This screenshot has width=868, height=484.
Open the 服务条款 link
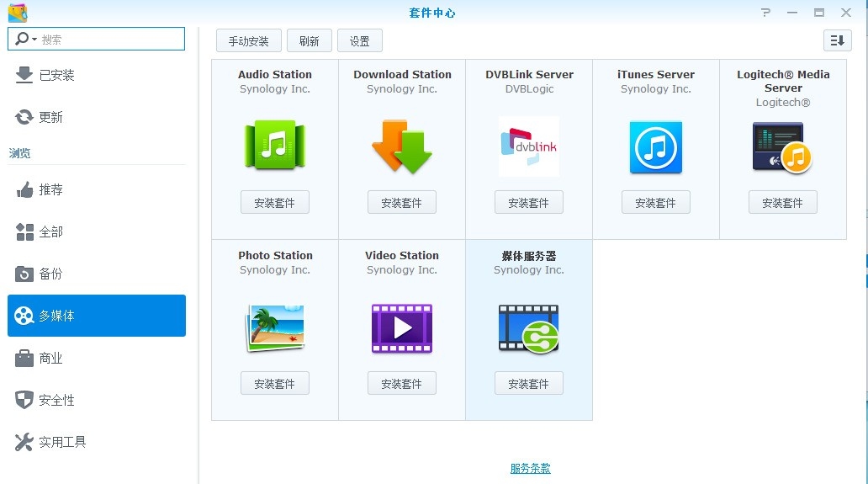tap(530, 469)
